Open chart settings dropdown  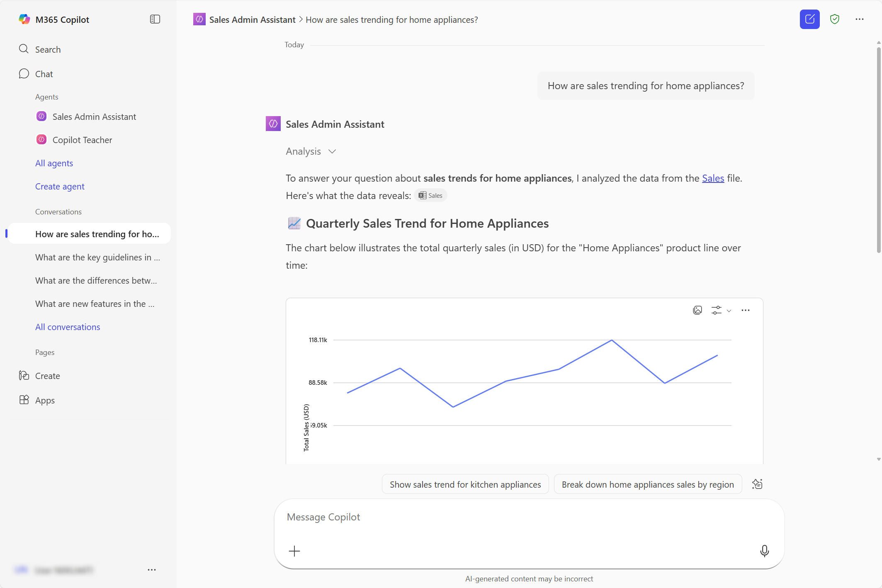(x=721, y=310)
